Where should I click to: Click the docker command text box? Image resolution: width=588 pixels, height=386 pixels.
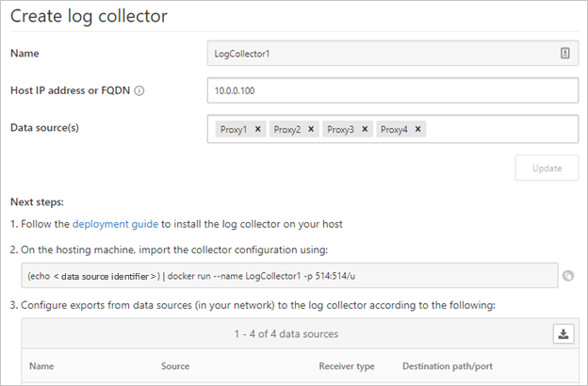point(283,276)
